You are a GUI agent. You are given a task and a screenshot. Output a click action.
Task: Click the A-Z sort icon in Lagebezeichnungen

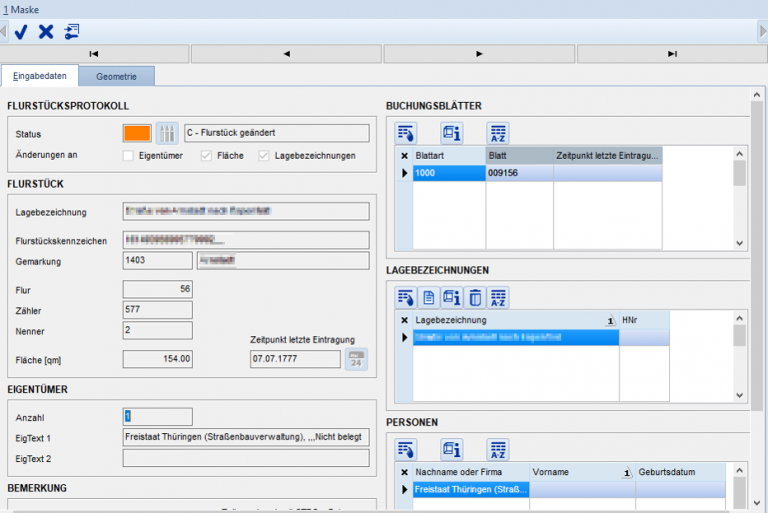click(498, 297)
